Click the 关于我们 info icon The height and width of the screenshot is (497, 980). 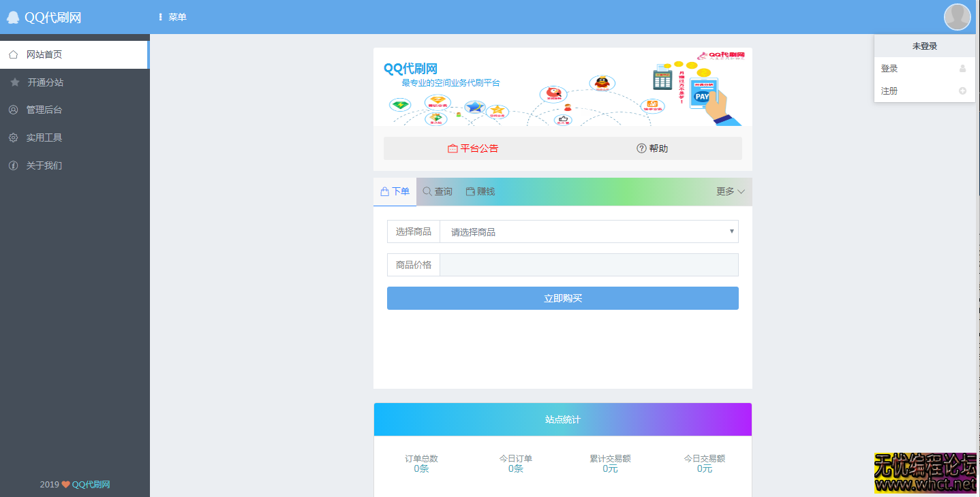[12, 165]
